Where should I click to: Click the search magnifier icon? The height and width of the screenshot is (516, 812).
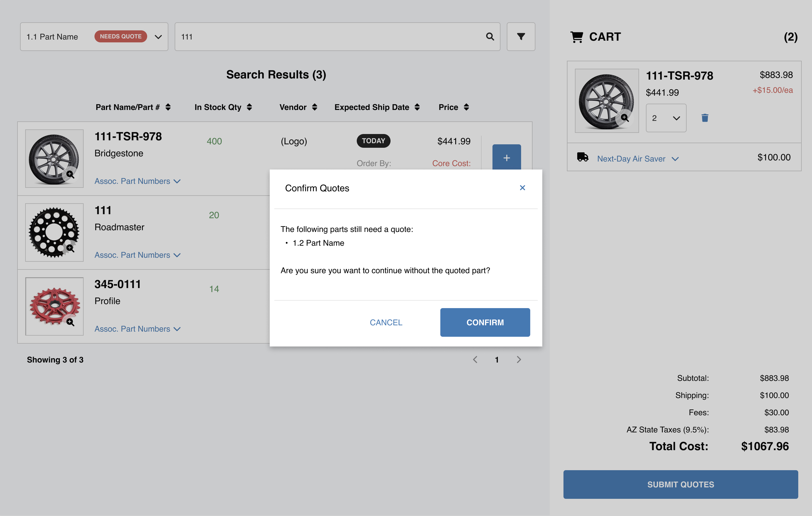pyautogui.click(x=490, y=36)
